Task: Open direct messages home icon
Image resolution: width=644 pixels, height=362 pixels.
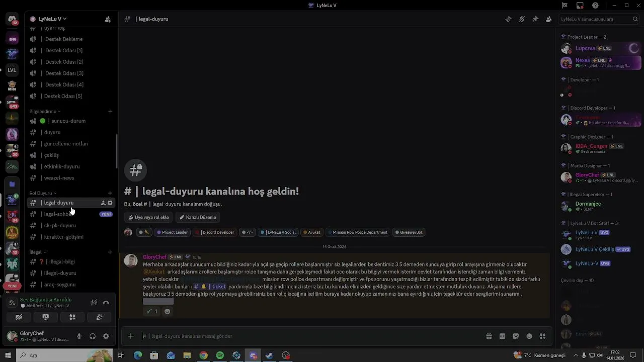Action: click(12, 20)
